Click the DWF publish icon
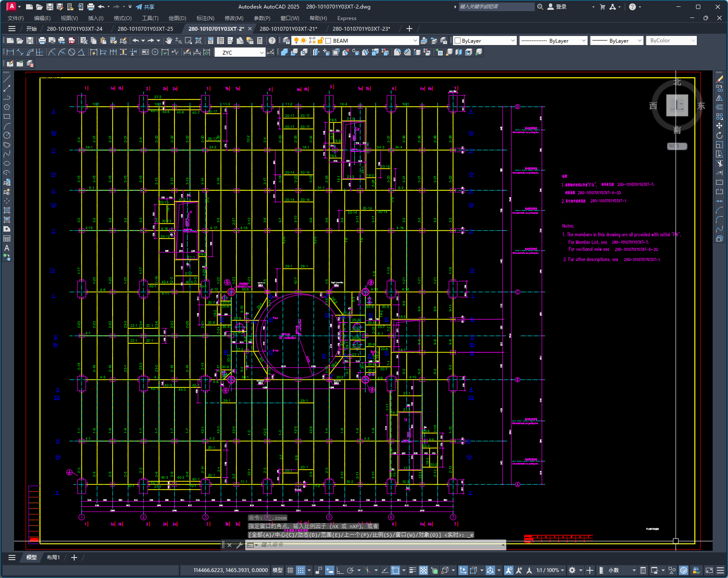 [72, 41]
